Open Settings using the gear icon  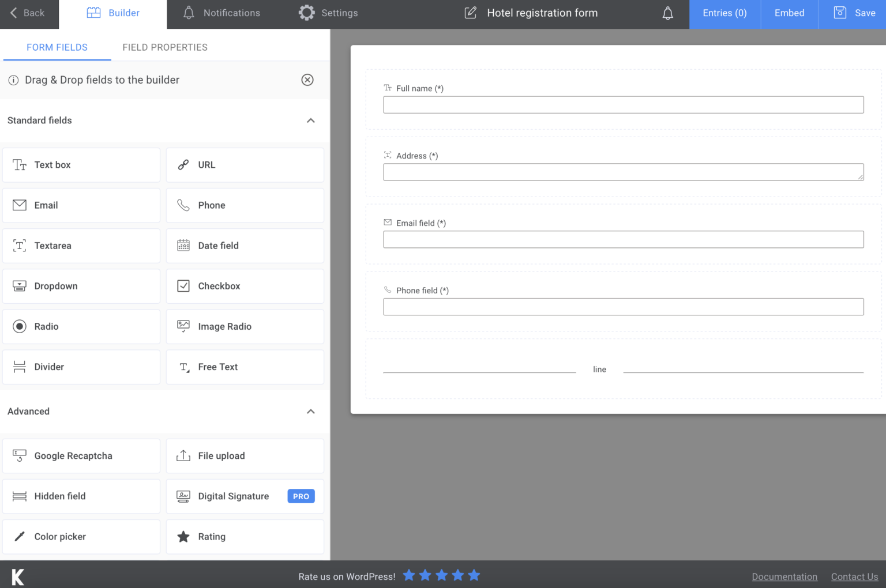click(x=306, y=13)
